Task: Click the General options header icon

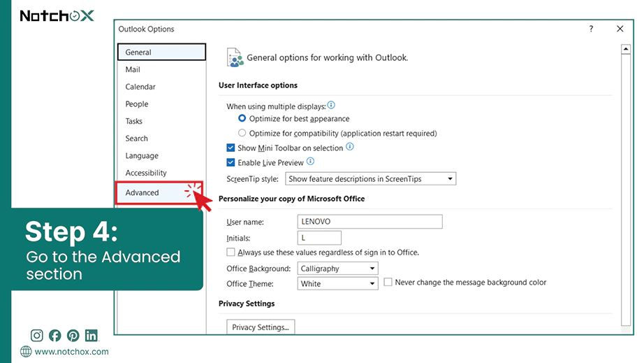Action: (235, 57)
